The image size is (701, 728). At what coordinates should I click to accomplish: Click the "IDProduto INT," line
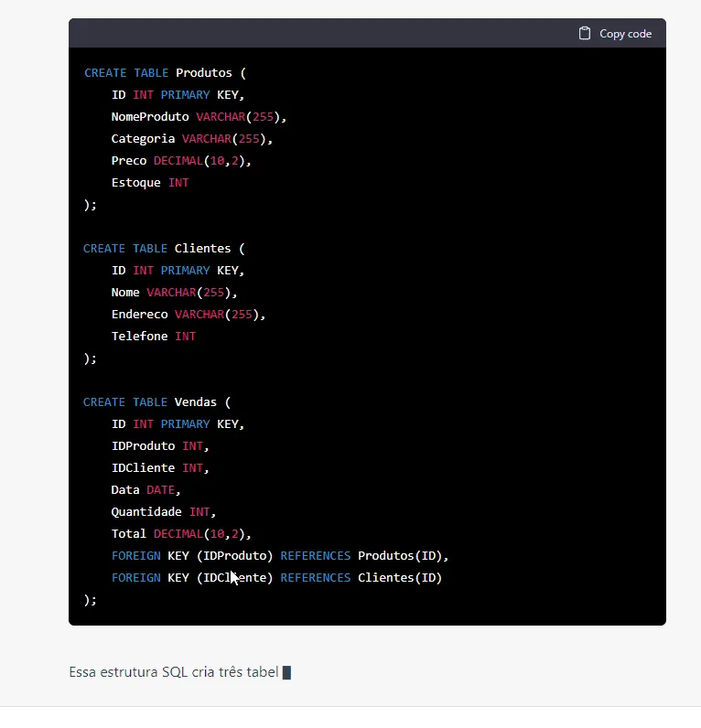(x=160, y=445)
